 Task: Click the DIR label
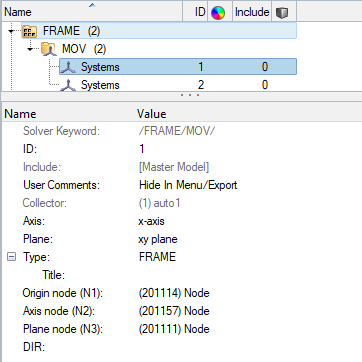[x=34, y=347]
